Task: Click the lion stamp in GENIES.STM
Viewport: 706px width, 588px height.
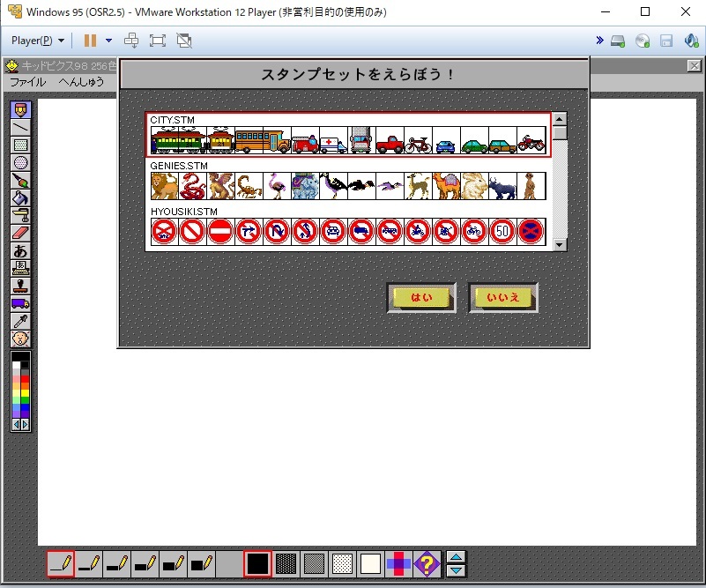Action: click(164, 186)
